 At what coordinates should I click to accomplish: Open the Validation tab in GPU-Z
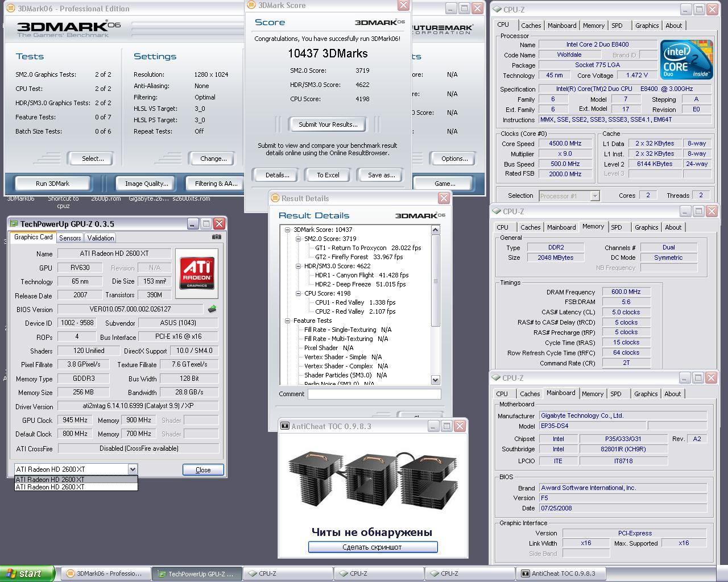click(x=101, y=238)
